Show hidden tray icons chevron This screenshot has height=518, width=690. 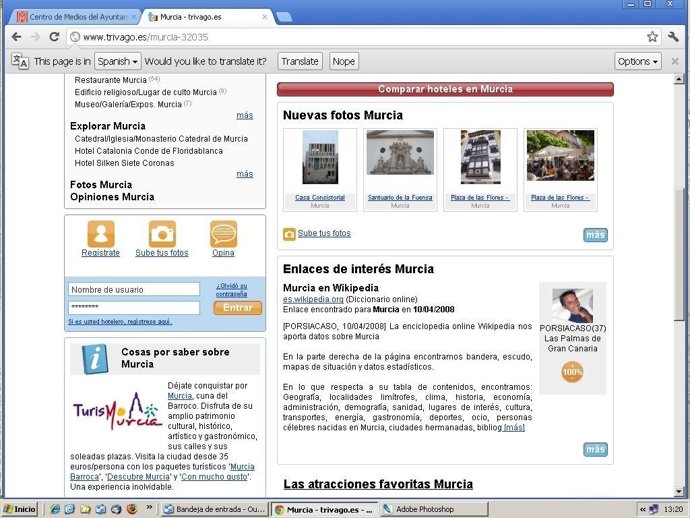[642, 510]
